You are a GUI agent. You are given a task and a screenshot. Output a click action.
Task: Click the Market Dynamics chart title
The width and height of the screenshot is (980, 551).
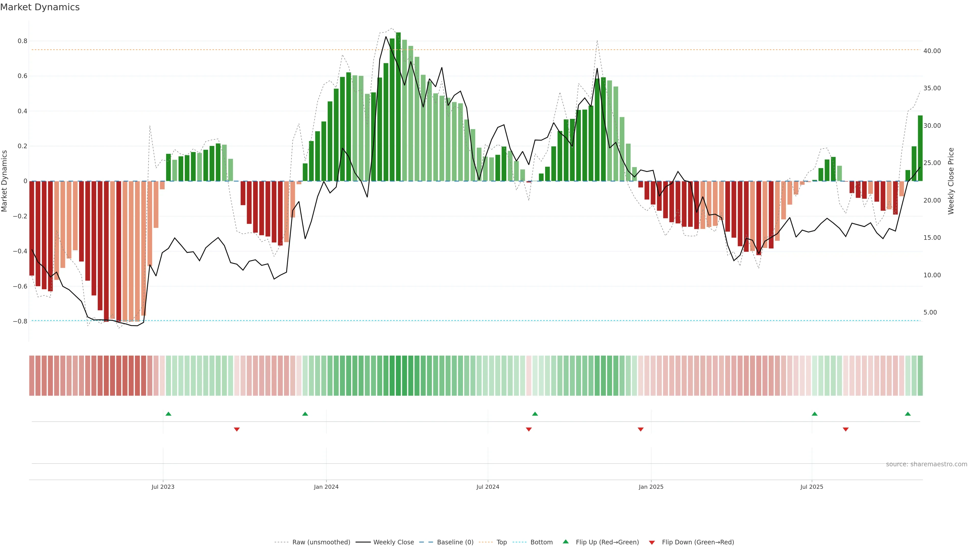(40, 7)
